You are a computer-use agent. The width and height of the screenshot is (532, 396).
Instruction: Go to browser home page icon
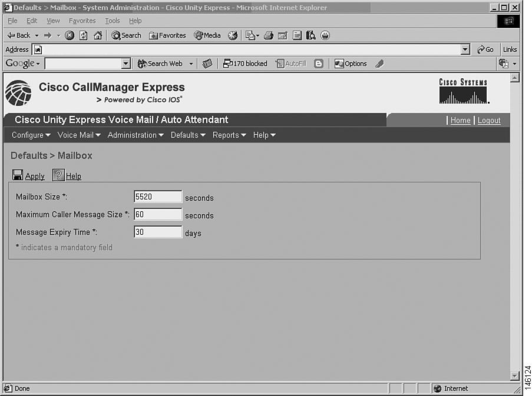pos(98,35)
